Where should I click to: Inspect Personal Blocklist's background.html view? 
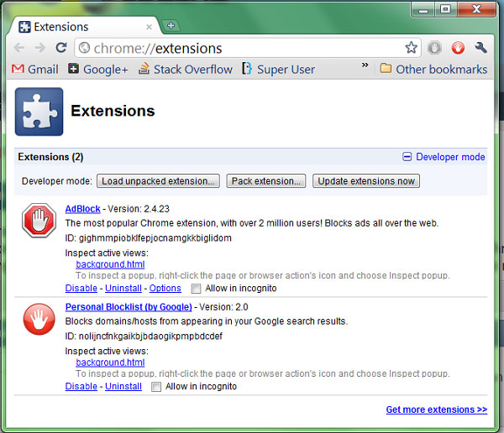[x=110, y=363]
